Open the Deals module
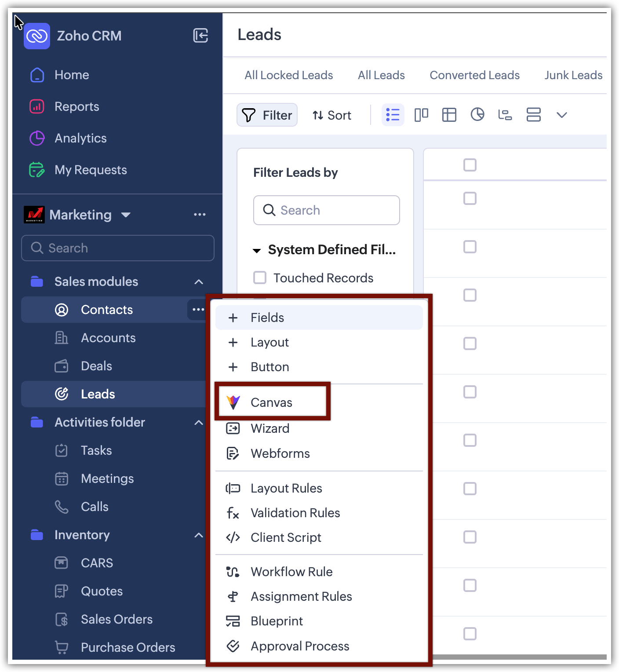Viewport: 619px width, 672px height. coord(96,366)
